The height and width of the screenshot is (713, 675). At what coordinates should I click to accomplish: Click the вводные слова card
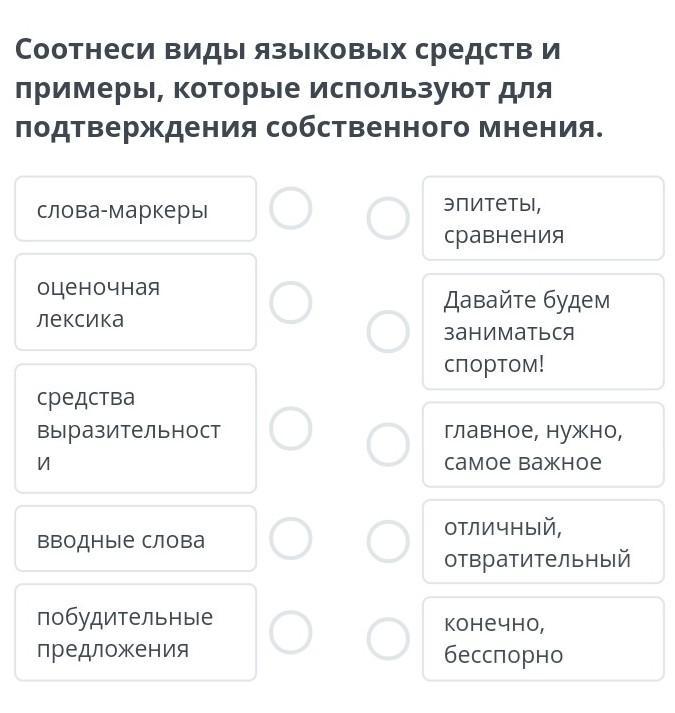point(136,539)
